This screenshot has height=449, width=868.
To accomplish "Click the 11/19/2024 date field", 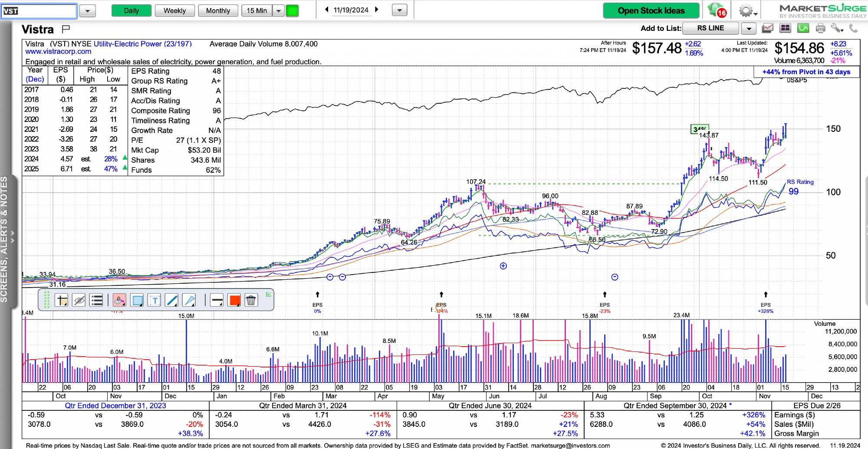I will 351,10.
